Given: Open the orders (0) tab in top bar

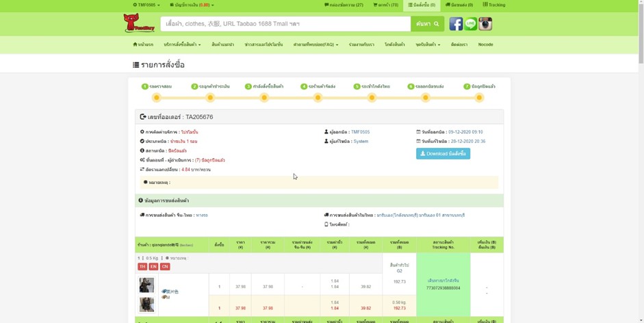Looking at the screenshot, I should click(x=421, y=5).
